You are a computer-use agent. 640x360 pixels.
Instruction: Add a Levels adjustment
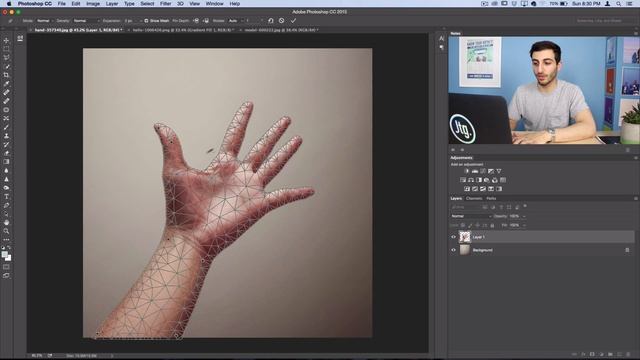pos(475,171)
